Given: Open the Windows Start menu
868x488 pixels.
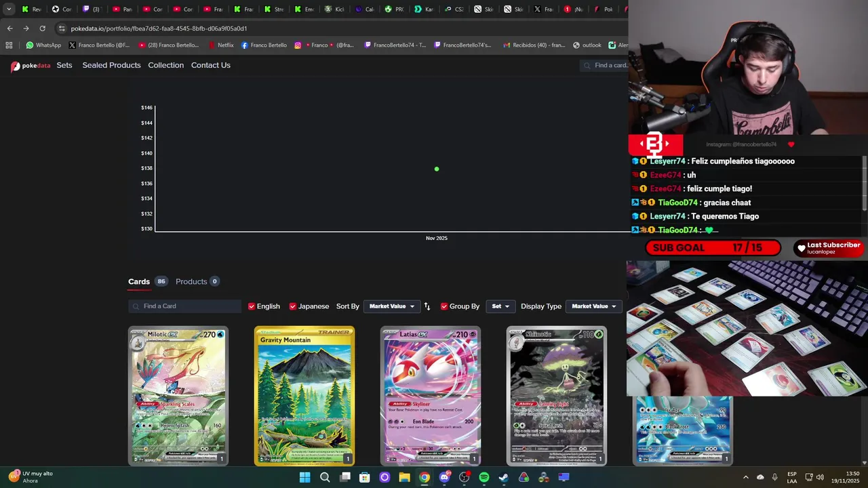Looking at the screenshot, I should [x=305, y=477].
